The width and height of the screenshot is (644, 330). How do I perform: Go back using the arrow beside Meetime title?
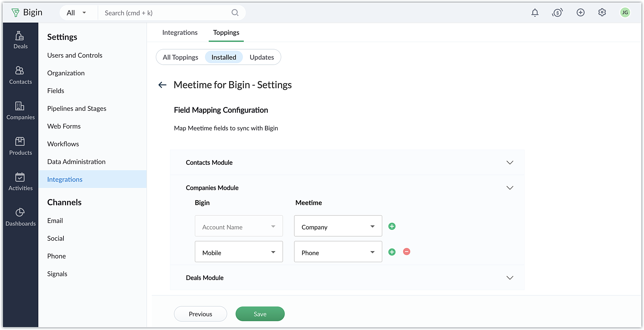click(163, 85)
